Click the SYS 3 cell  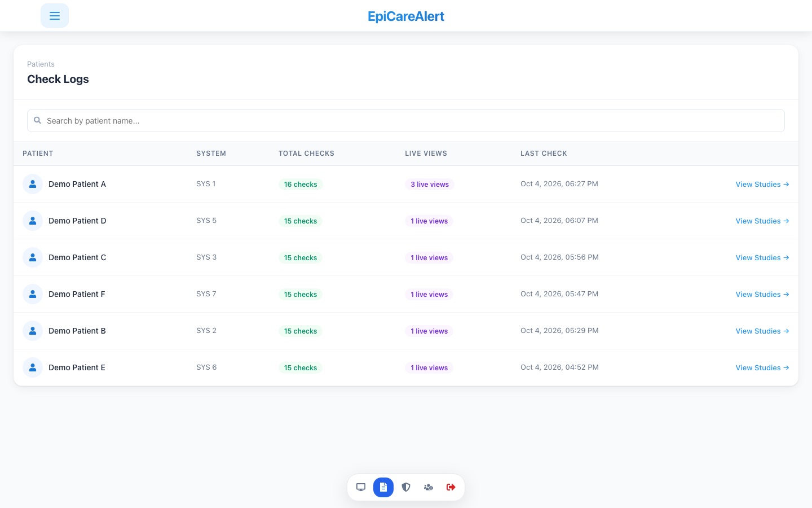206,257
